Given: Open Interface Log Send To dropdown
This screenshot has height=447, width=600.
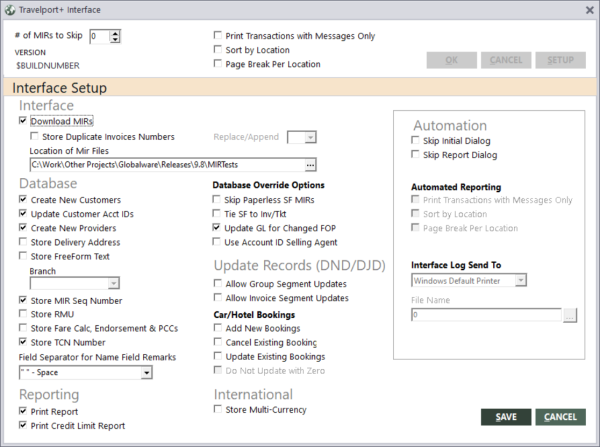Looking at the screenshot, I should click(x=520, y=281).
